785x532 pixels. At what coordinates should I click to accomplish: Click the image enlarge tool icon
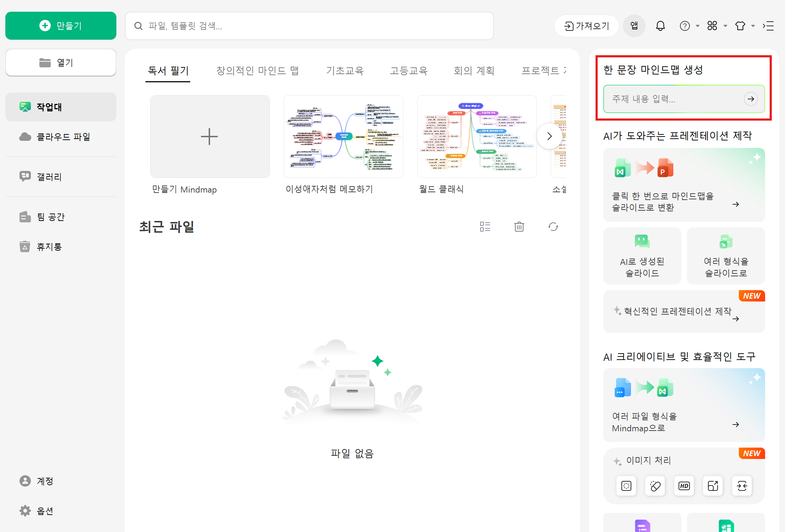(713, 486)
